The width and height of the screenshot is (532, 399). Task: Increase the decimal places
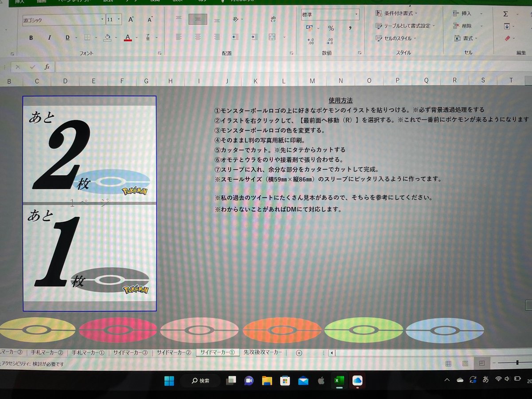click(311, 42)
